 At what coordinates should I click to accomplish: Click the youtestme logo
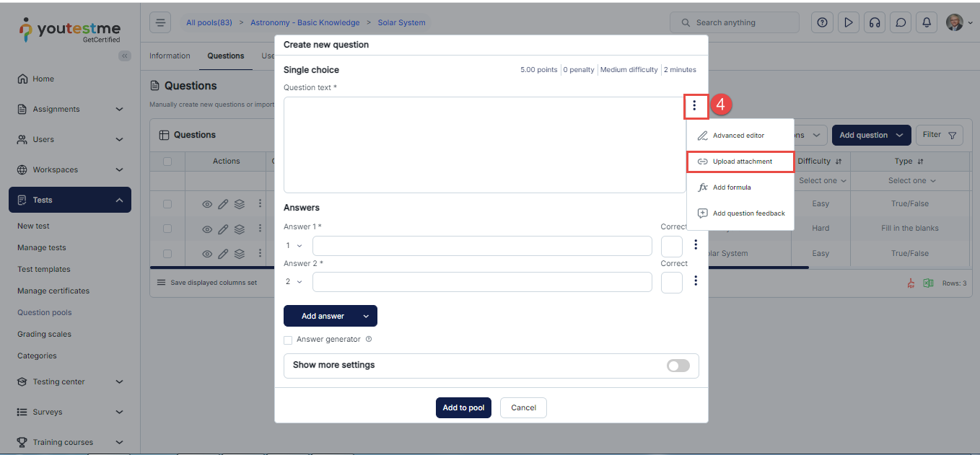(x=70, y=30)
